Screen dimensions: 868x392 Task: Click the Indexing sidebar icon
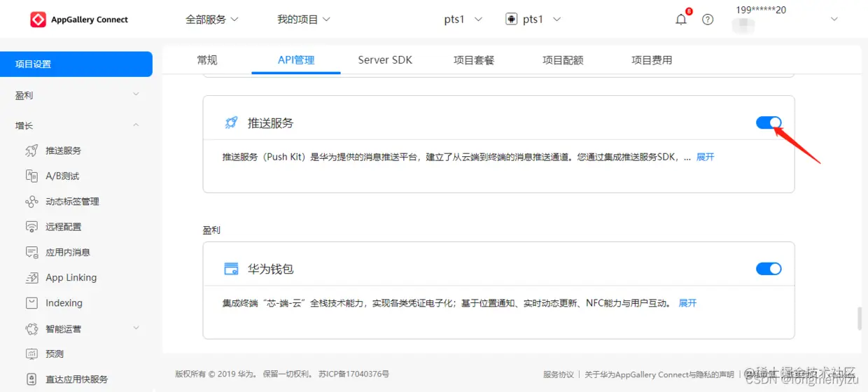(x=31, y=303)
